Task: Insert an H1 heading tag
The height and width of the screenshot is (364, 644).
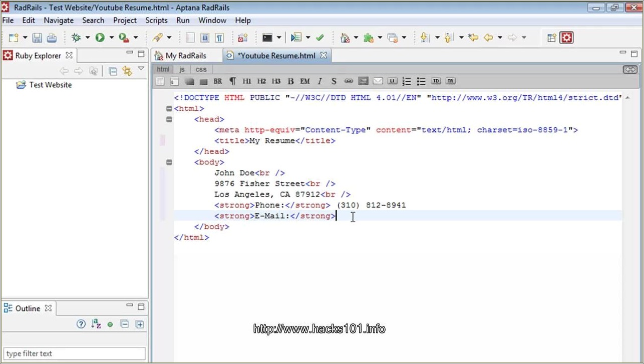Action: (x=247, y=81)
